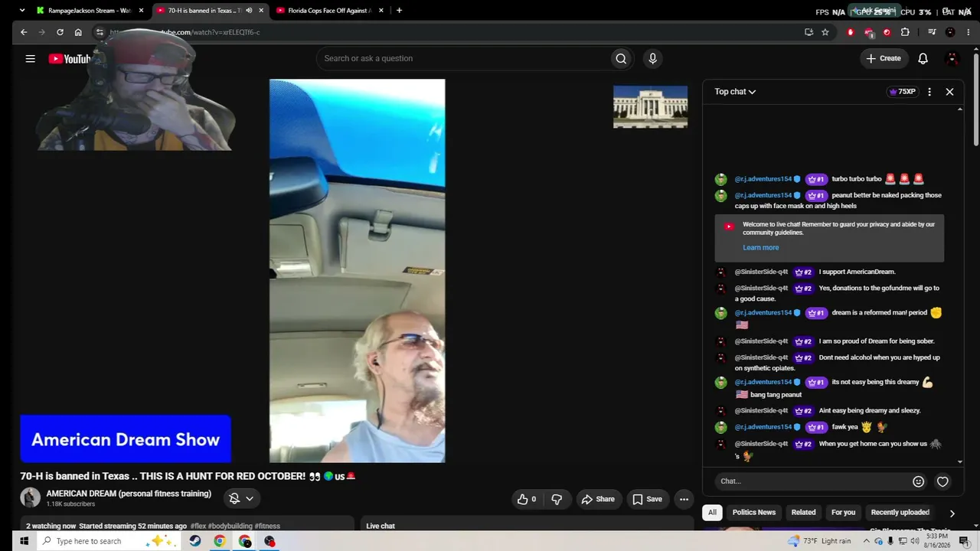Viewport: 980px width, 551px height.
Task: Click the Create button
Action: 884,58
